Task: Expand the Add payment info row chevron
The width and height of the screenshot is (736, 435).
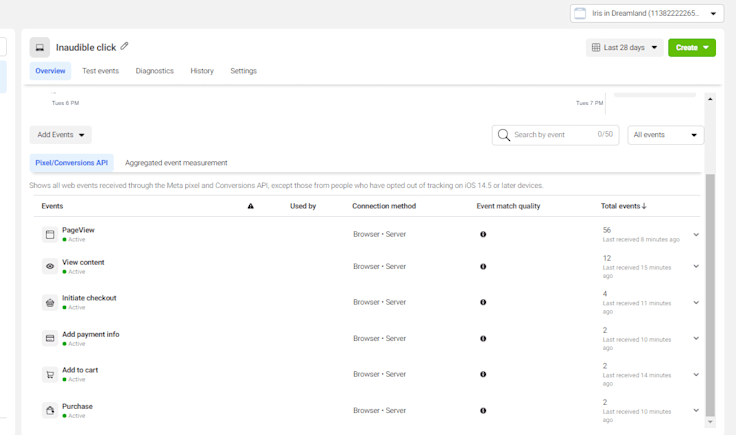Action: click(696, 338)
